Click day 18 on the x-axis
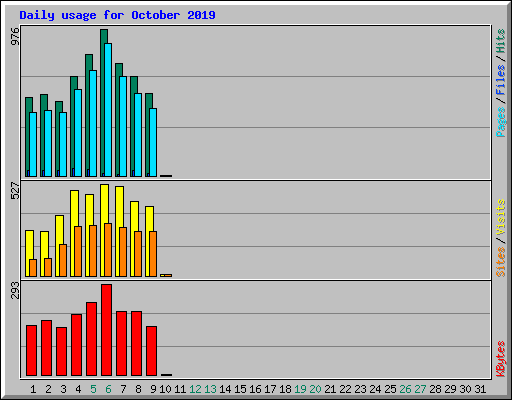 (x=285, y=389)
